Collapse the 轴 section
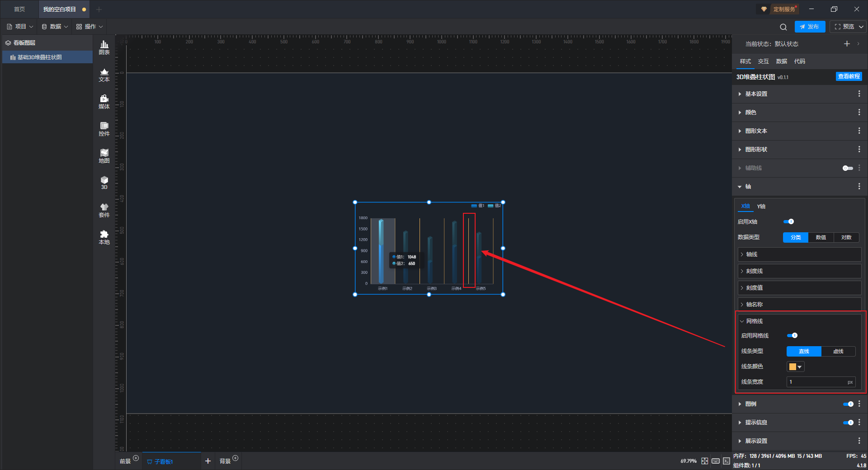 coord(740,187)
